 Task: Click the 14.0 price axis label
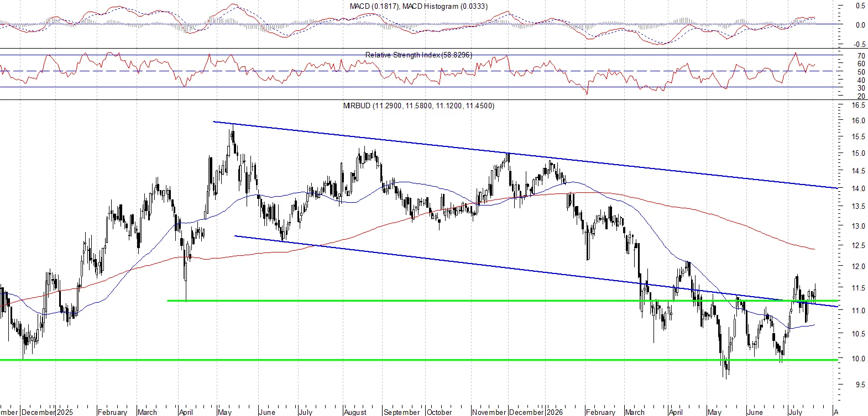(859, 188)
